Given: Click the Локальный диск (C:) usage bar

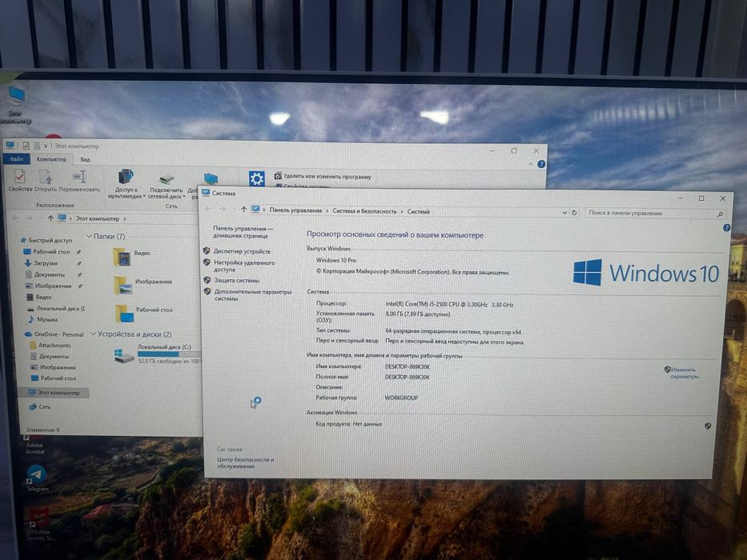Looking at the screenshot, I should 169,354.
